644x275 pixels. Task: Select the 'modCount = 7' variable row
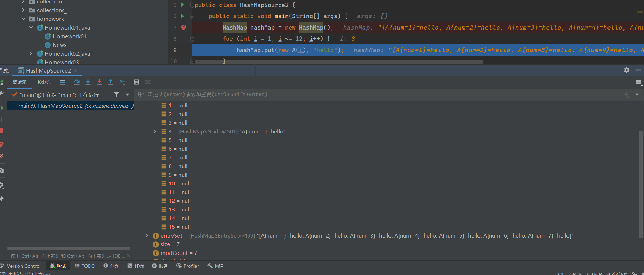175,253
